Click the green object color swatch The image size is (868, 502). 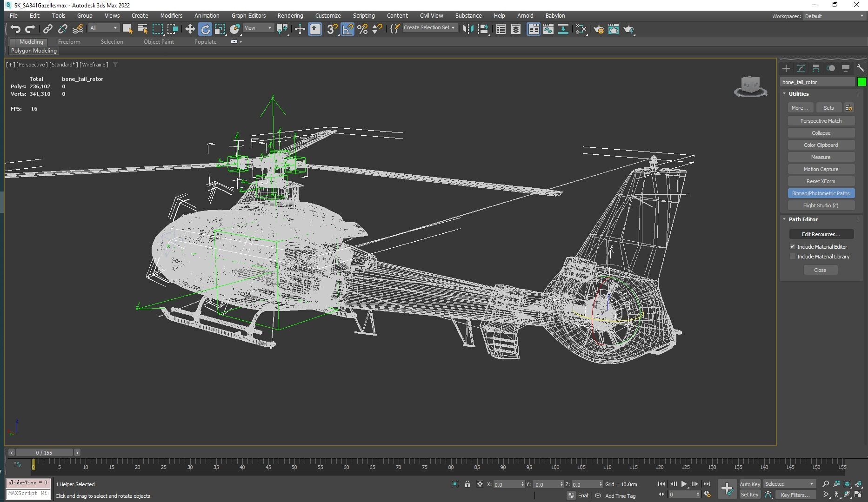pos(861,82)
